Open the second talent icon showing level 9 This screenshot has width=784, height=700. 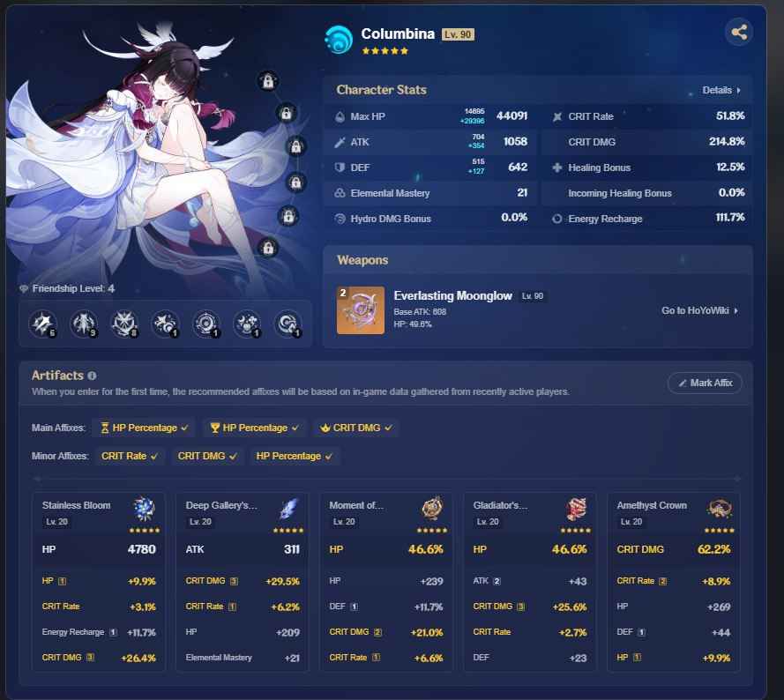(x=84, y=324)
